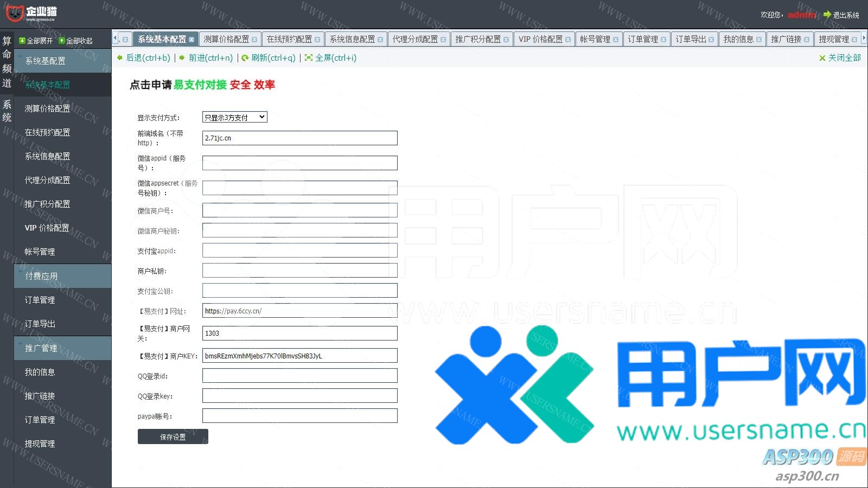Click the refresh icon 刷新

pos(245,57)
